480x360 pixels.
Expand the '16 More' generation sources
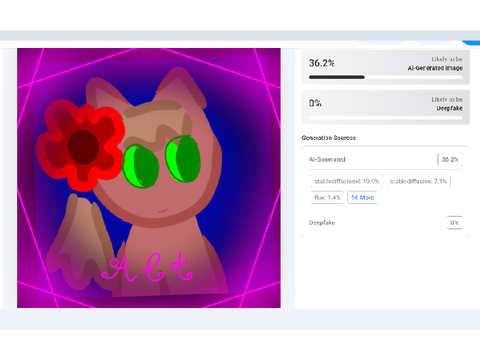click(x=362, y=197)
